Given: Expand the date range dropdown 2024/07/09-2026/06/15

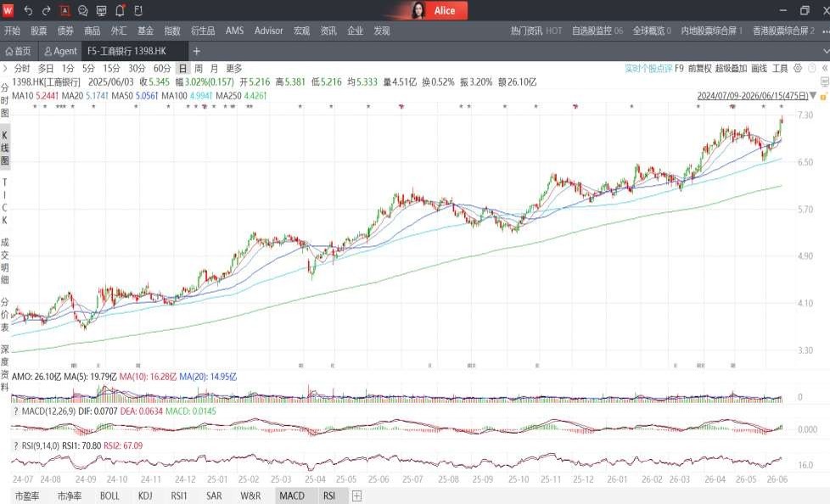Looking at the screenshot, I should 756,96.
